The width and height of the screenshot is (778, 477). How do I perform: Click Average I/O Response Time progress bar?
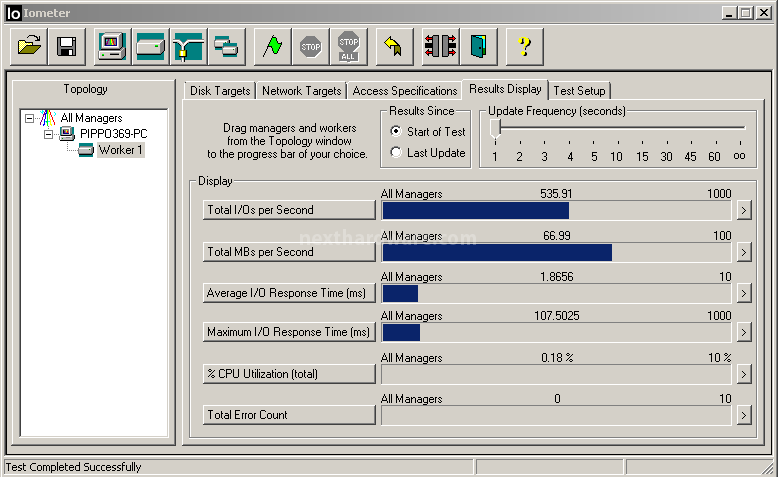point(556,293)
